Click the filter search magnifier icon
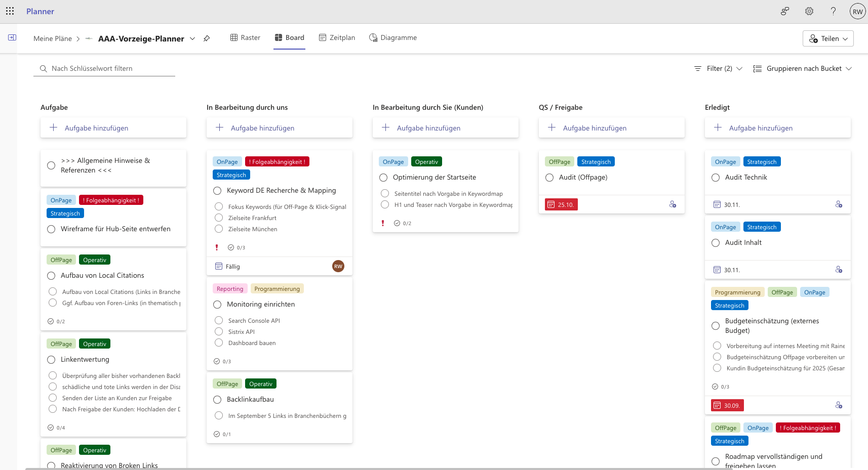868x470 pixels. click(44, 69)
